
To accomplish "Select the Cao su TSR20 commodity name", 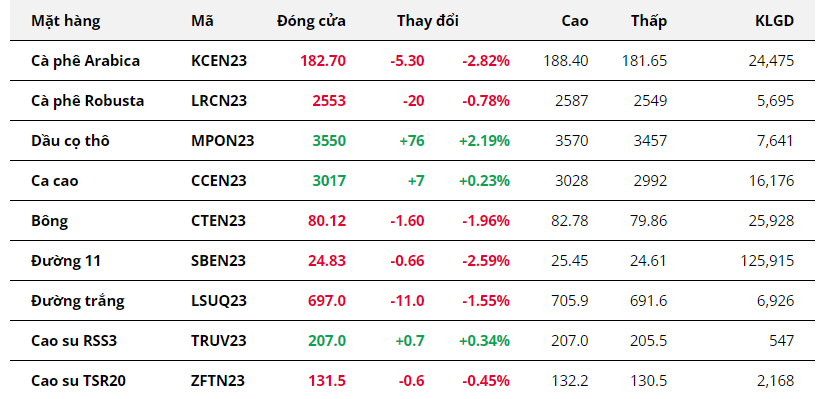I will coord(78,380).
